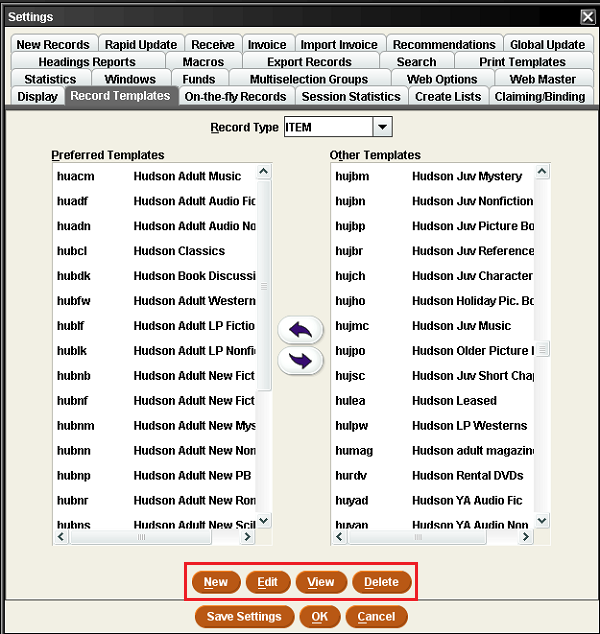The width and height of the screenshot is (600, 634).
Task: Click Preferred Templates vertical scrollbar thumb
Action: [264, 285]
